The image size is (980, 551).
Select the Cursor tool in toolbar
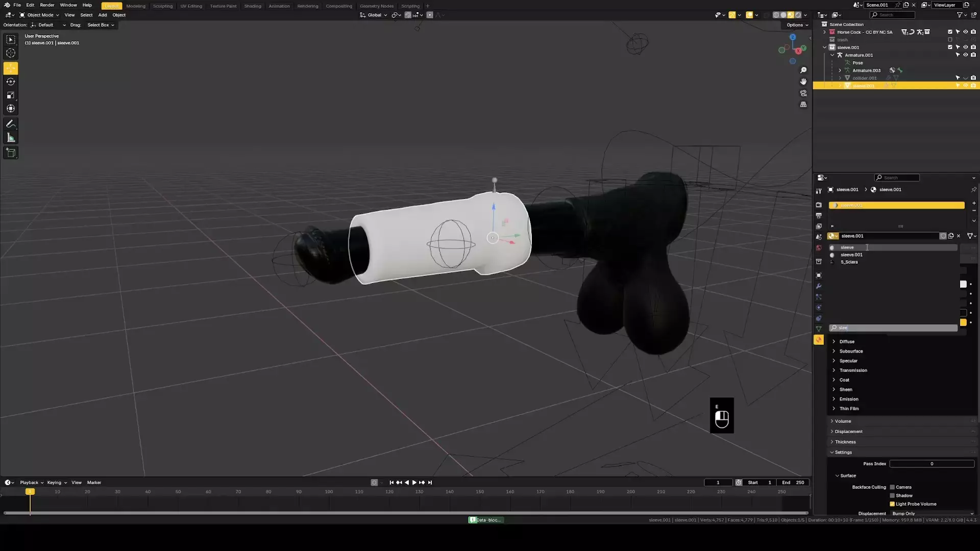11,53
